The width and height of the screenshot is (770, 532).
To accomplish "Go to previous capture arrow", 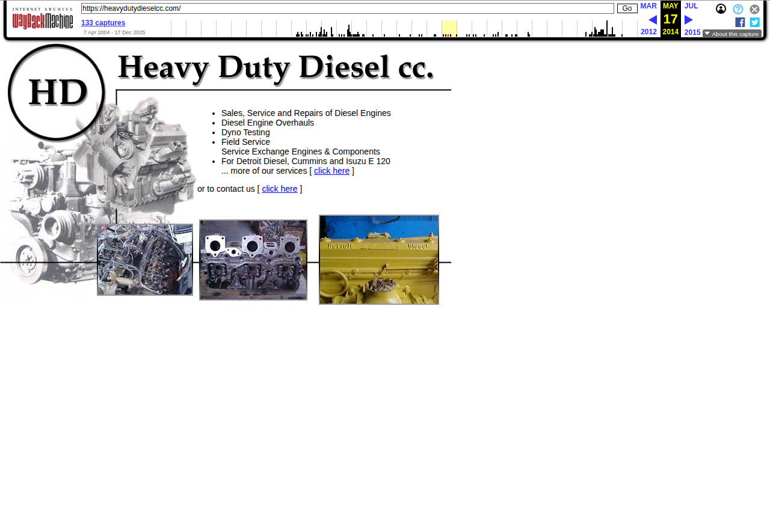I will (x=652, y=20).
